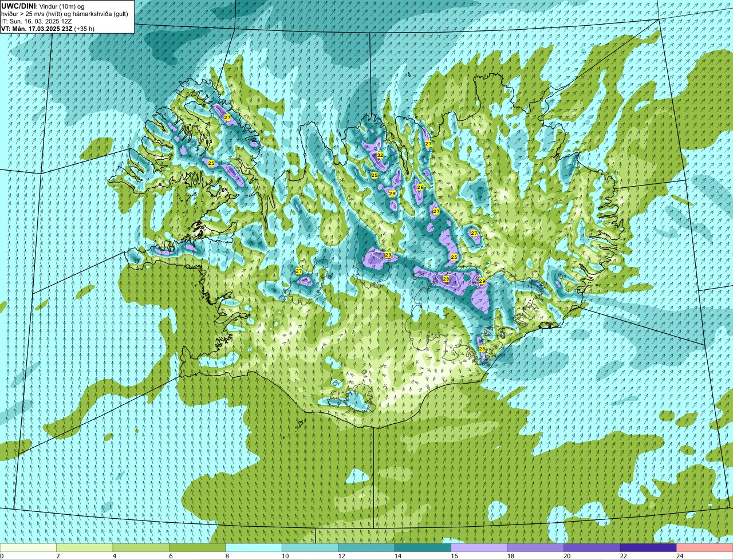Pick the 18–20 m/s purple legend swatch
Image resolution: width=733 pixels, height=560 pixels.
coord(535,547)
